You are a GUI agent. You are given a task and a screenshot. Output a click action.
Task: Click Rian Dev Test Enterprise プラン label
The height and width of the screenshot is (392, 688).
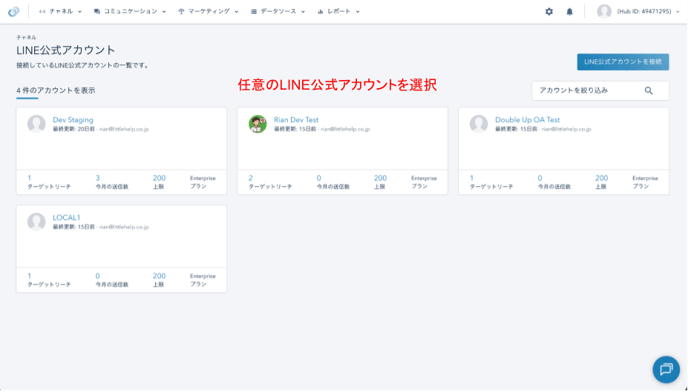[x=424, y=182]
